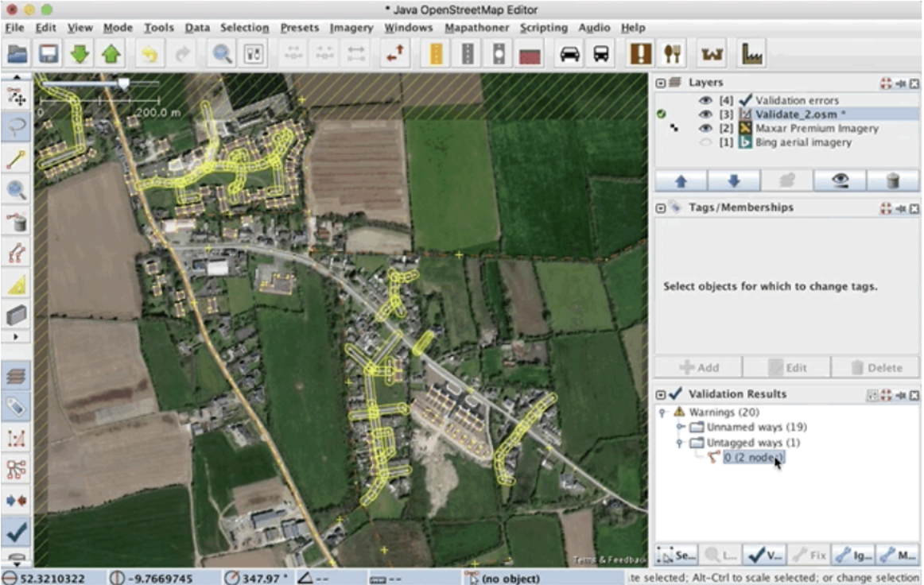Click the fork and spoon restaurant preset icon
The height and width of the screenshot is (585, 924).
pyautogui.click(x=672, y=54)
